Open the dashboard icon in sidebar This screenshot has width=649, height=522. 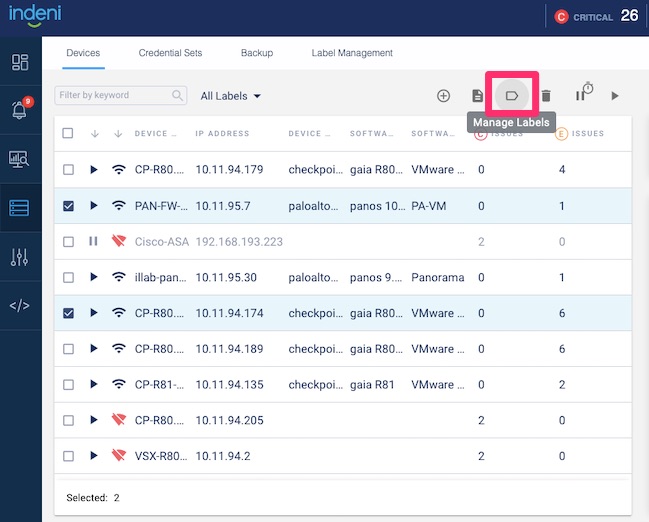[x=20, y=62]
